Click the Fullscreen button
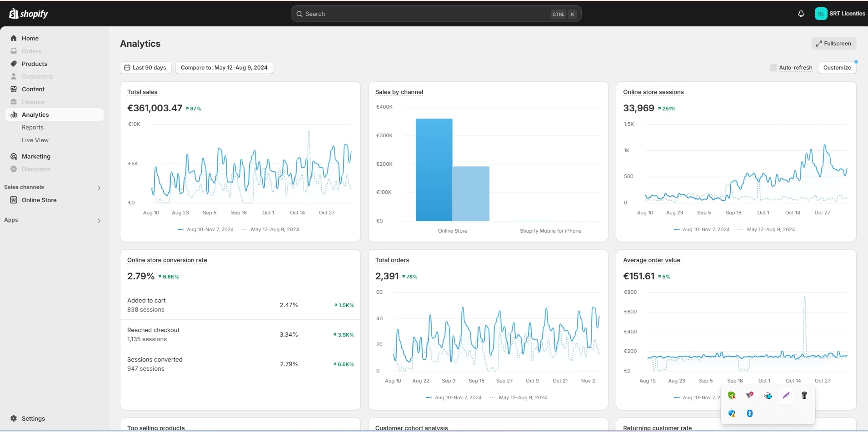This screenshot has height=432, width=868. point(833,44)
